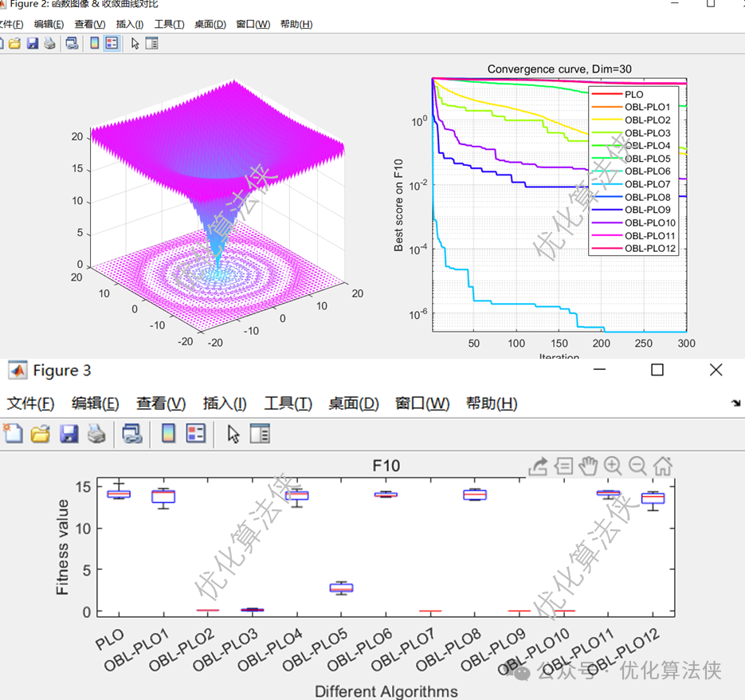Open 桌面(D) menu in Figure 2
Image resolution: width=745 pixels, height=700 pixels.
(210, 24)
